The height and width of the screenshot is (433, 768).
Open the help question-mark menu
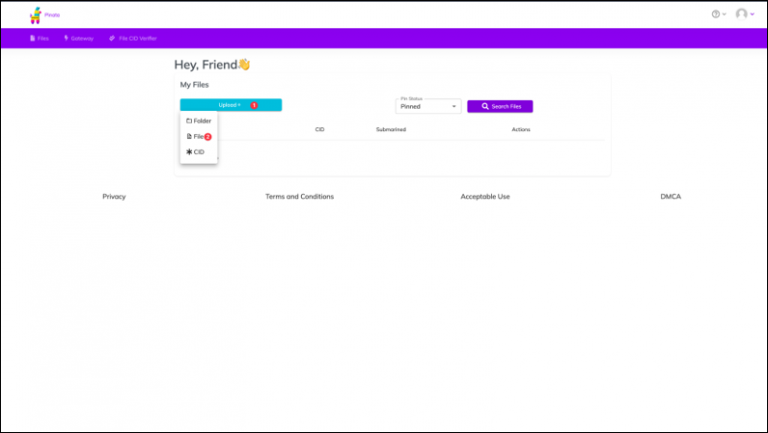(x=719, y=14)
